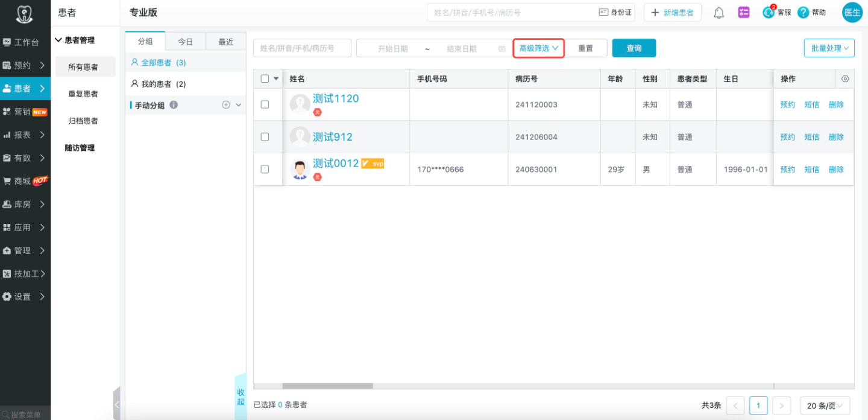Switch to the 分组 tab
Screen dimensions: 868x420
point(145,42)
